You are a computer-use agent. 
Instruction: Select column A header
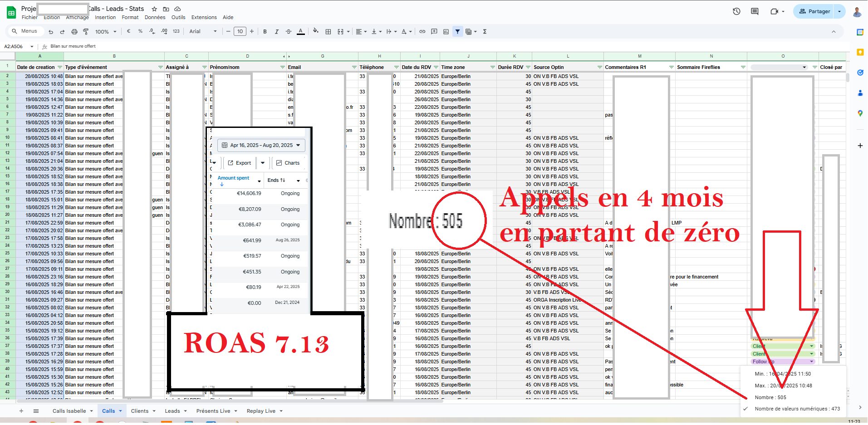(x=39, y=56)
